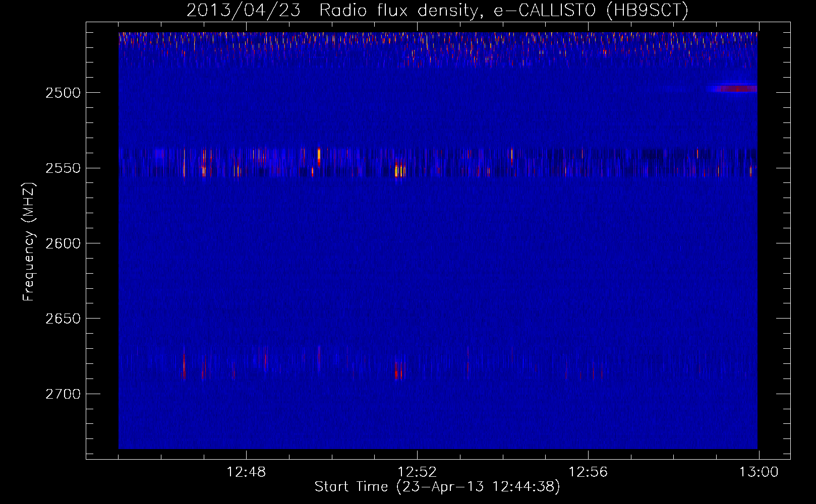Screen dimensions: 816x504
Task: Click the '2600' frequency tick label
Action: click(63, 243)
